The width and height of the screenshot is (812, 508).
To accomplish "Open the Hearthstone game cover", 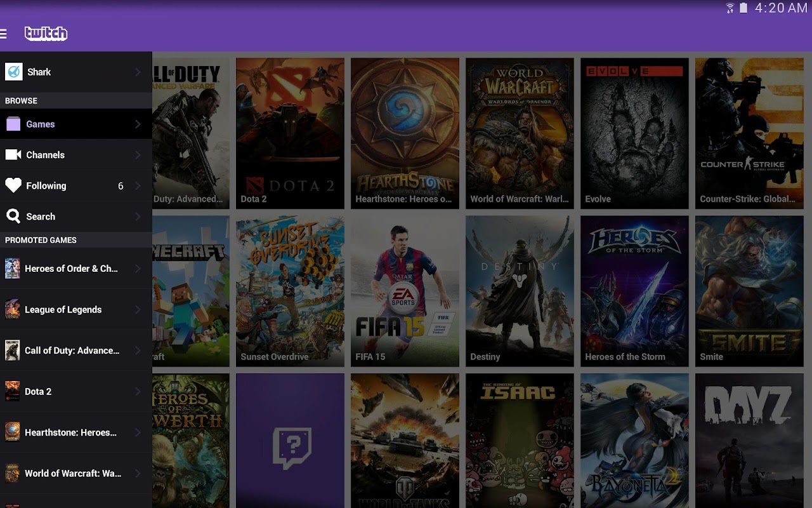I will (x=405, y=133).
